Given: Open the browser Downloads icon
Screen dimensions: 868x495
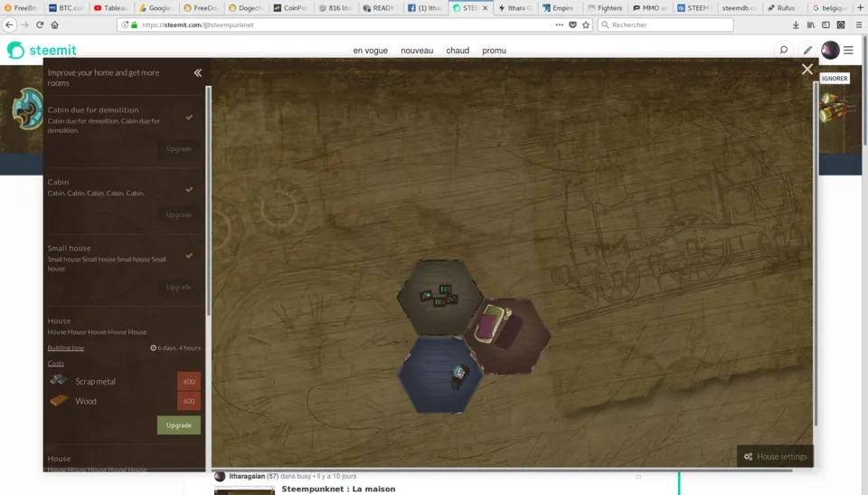Looking at the screenshot, I should pos(796,25).
